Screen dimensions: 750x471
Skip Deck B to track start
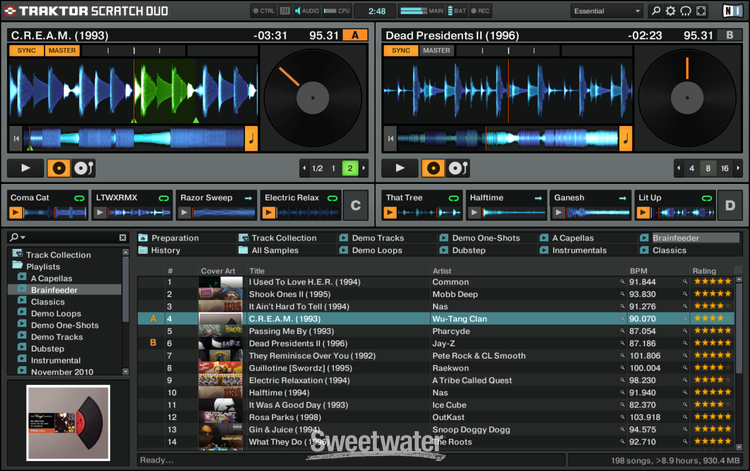391,139
